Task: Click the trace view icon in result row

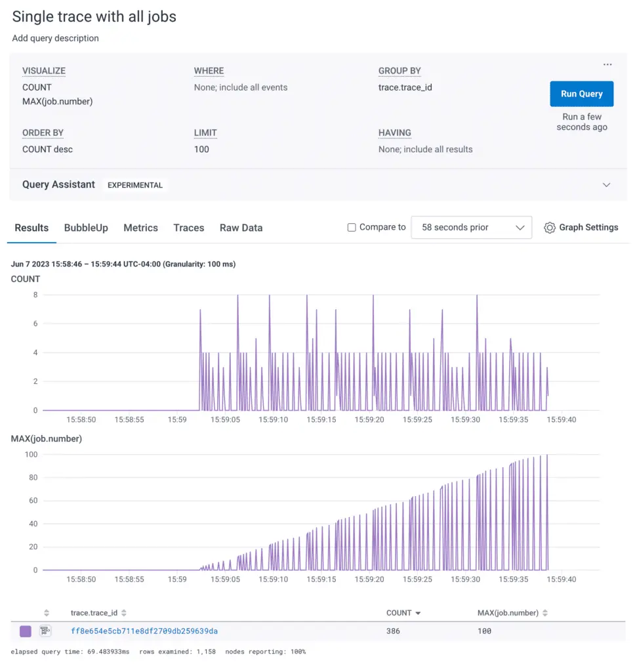Action: click(45, 631)
